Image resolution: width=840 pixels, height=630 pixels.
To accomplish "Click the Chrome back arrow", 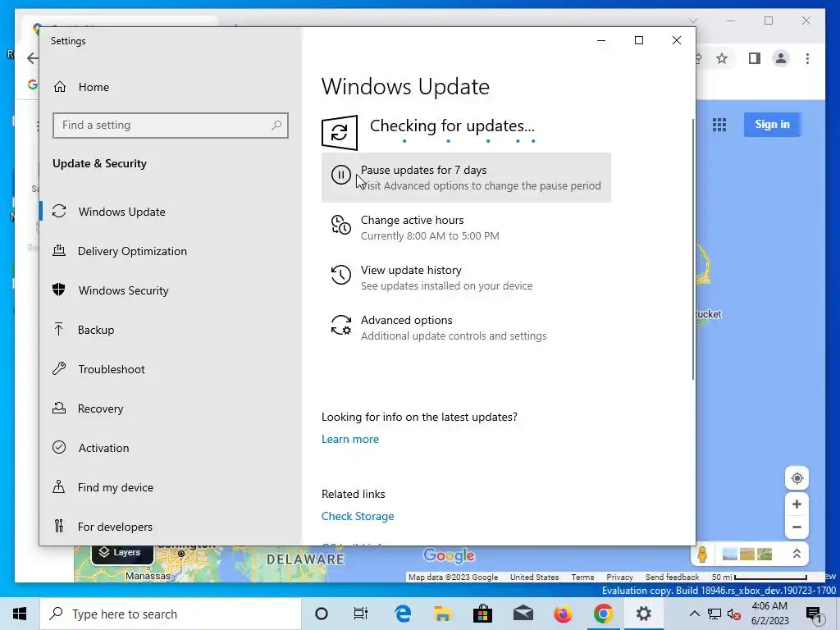I will tap(32, 58).
